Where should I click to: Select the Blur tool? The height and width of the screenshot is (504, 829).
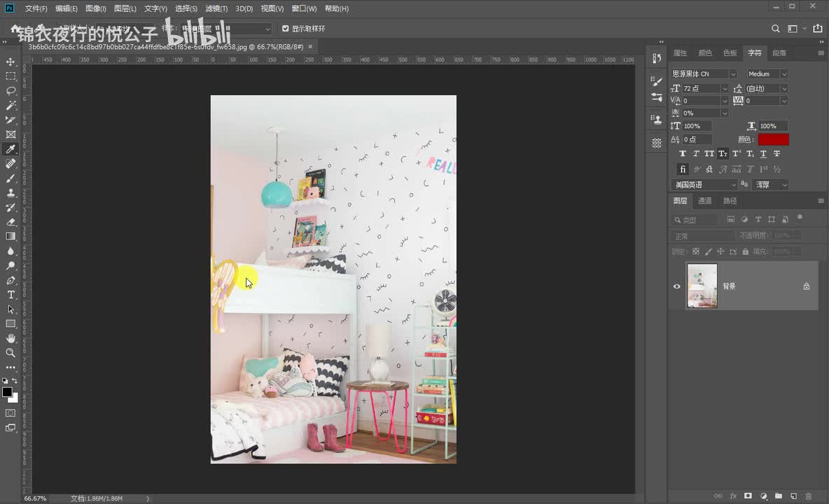pyautogui.click(x=11, y=251)
